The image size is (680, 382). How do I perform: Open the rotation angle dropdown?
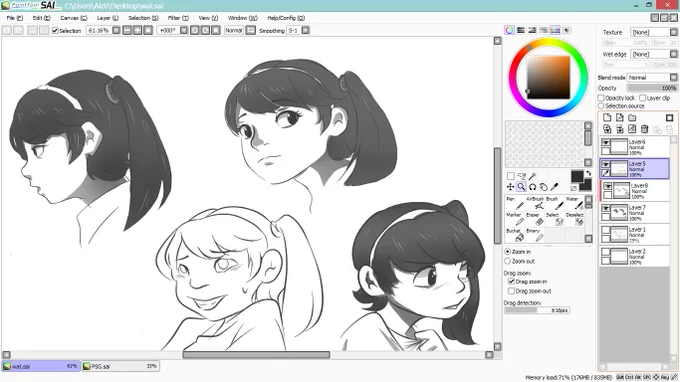[184, 30]
